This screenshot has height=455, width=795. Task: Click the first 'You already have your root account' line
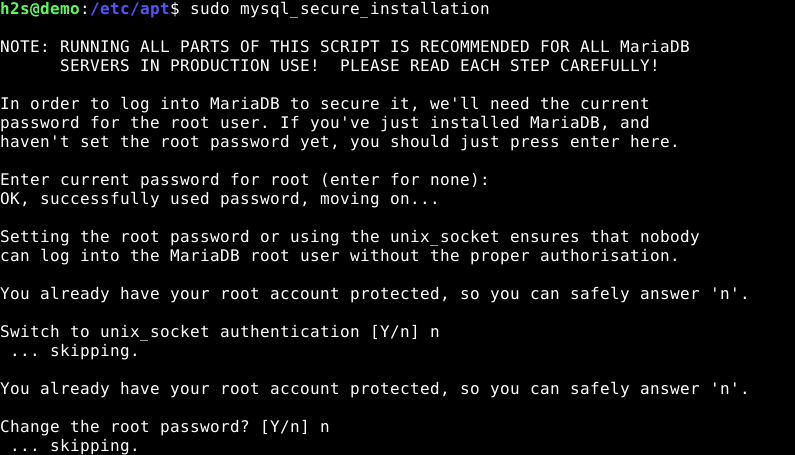coord(374,294)
